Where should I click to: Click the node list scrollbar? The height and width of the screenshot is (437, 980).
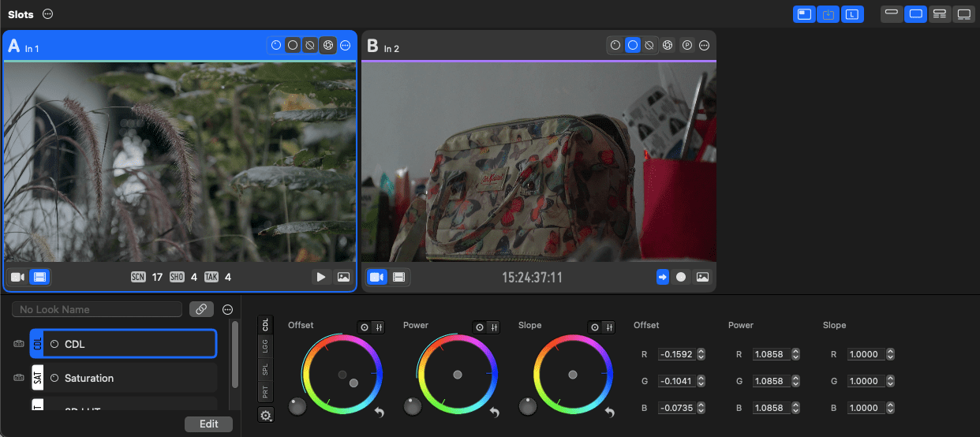pyautogui.click(x=235, y=353)
